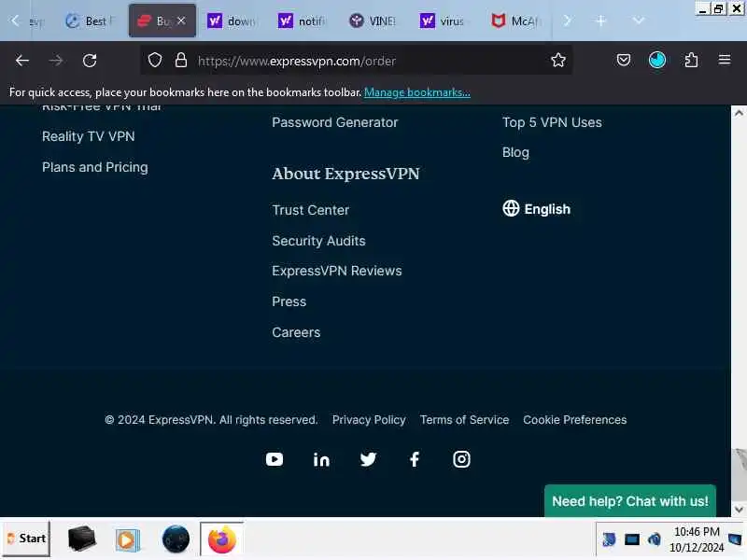
Task: Open the blue circular profile icon
Action: pyautogui.click(x=657, y=60)
